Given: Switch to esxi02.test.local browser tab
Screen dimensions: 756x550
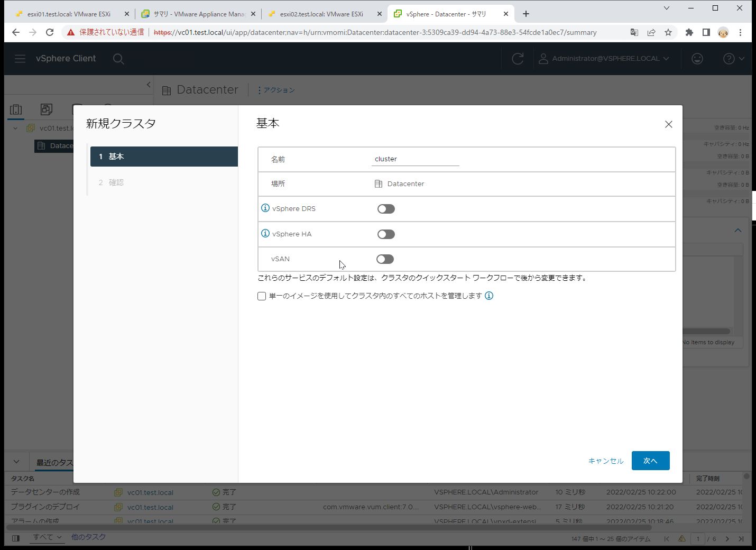Looking at the screenshot, I should click(321, 14).
